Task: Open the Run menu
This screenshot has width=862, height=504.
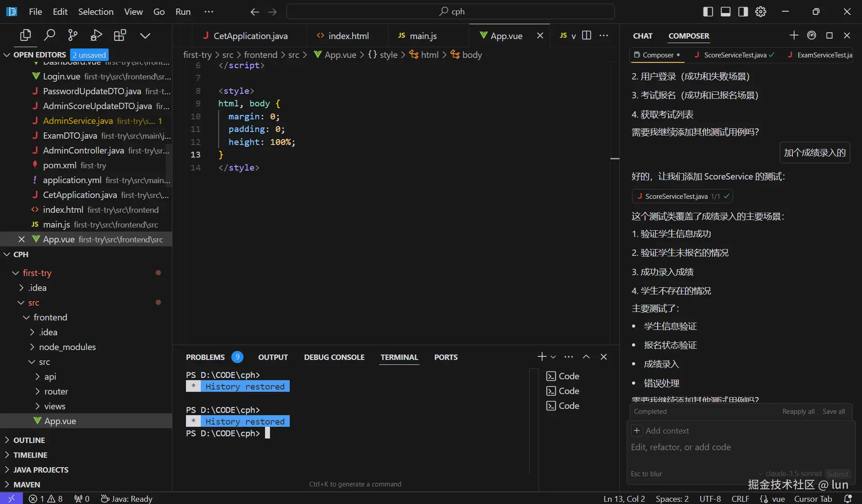Action: 183,12
